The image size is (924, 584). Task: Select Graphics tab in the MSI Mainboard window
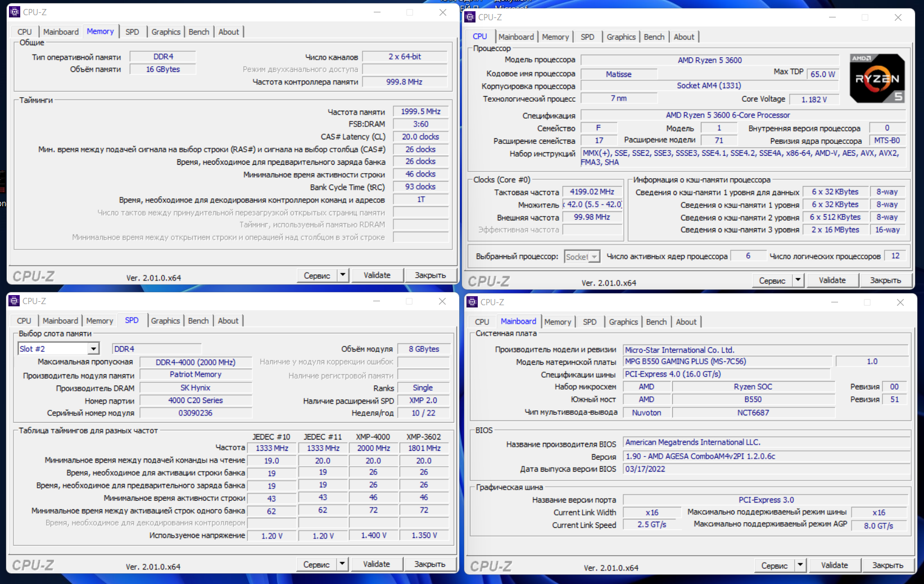(x=623, y=322)
